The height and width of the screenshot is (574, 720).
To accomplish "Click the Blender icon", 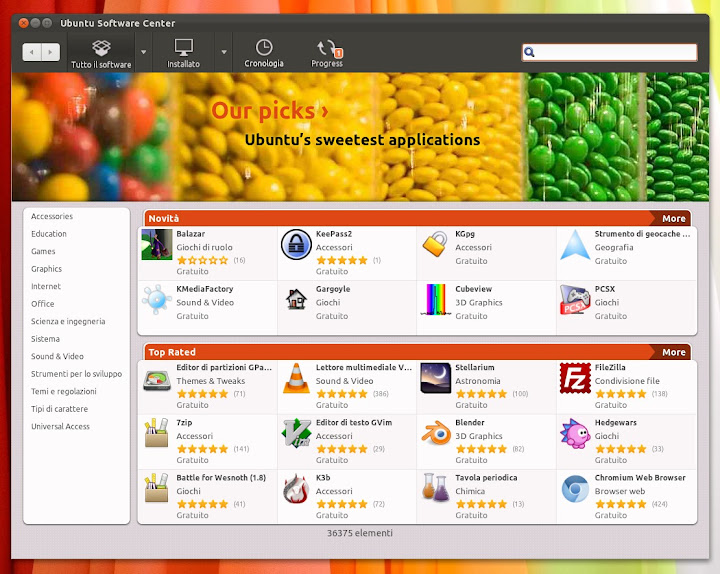I will pos(435,433).
